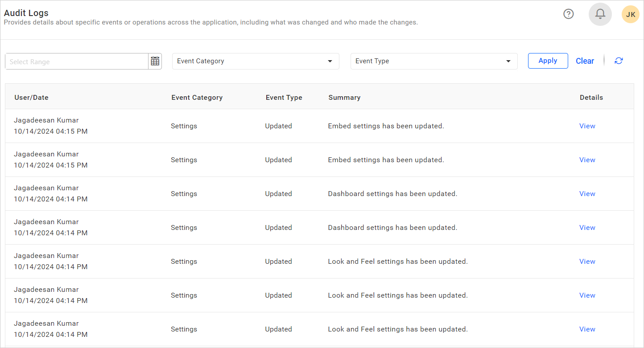644x348 pixels.
Task: Open details for the first Dashboard settings update
Action: click(x=587, y=193)
